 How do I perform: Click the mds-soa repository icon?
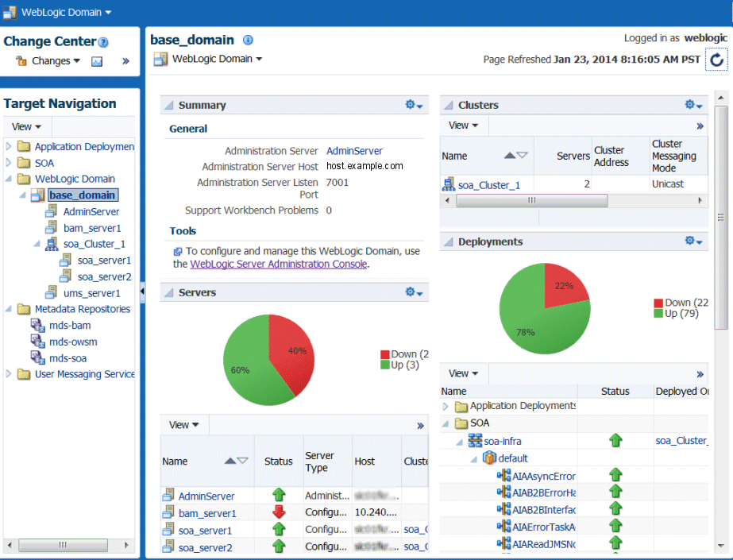[38, 357]
